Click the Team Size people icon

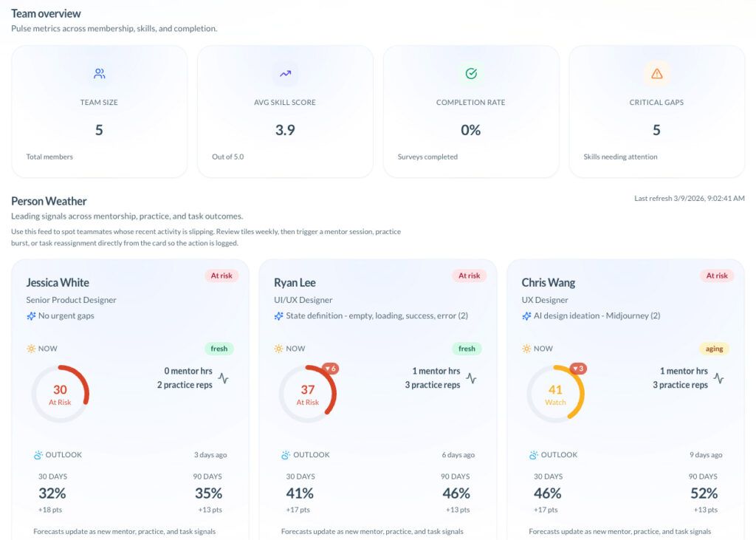coord(99,73)
